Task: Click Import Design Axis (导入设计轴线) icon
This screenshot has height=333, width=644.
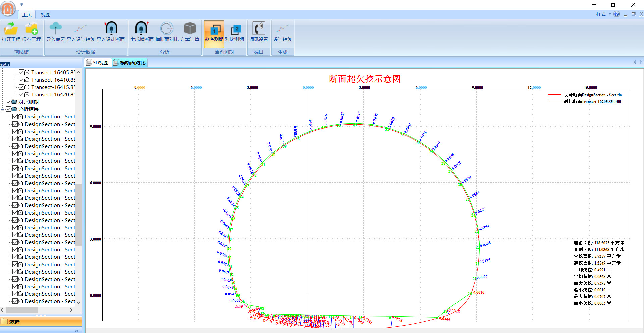Action: click(81, 29)
